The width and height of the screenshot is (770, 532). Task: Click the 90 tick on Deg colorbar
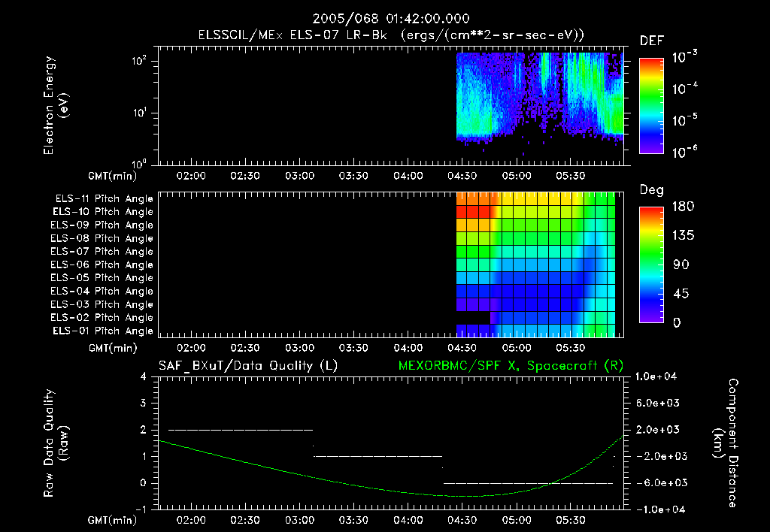coord(681,265)
